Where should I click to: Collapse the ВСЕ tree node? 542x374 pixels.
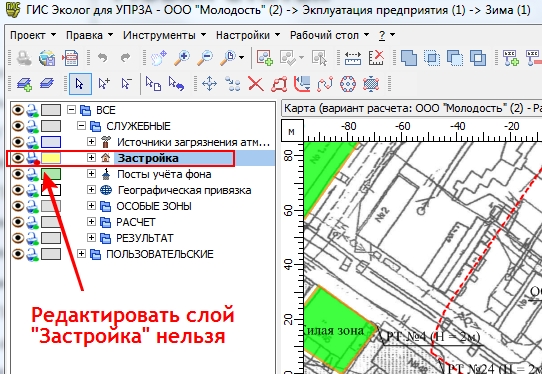click(x=71, y=110)
